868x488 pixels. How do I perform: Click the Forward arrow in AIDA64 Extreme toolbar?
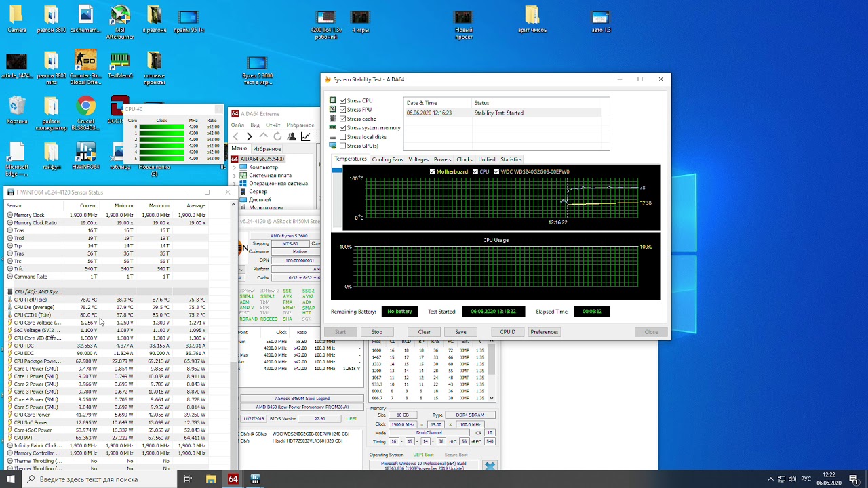tap(250, 137)
